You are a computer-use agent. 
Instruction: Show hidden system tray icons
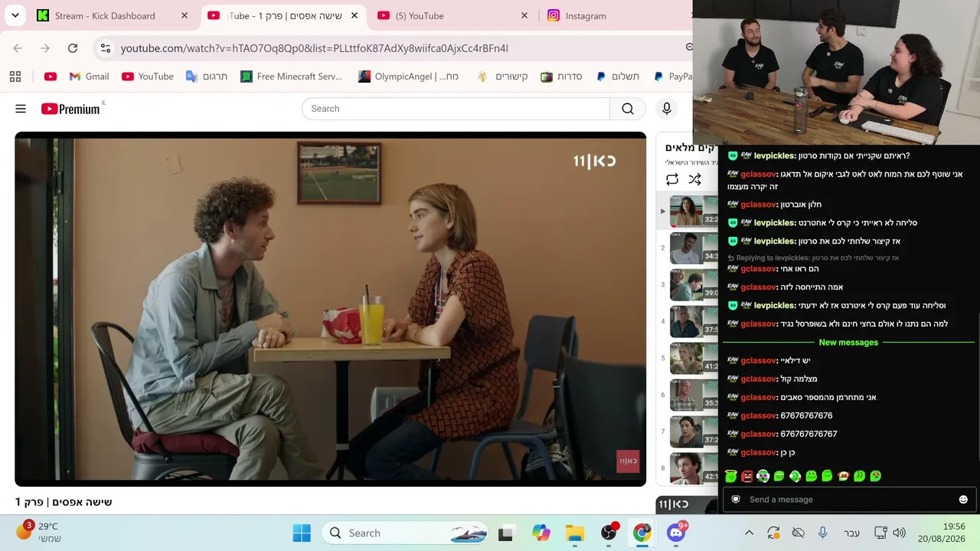749,533
